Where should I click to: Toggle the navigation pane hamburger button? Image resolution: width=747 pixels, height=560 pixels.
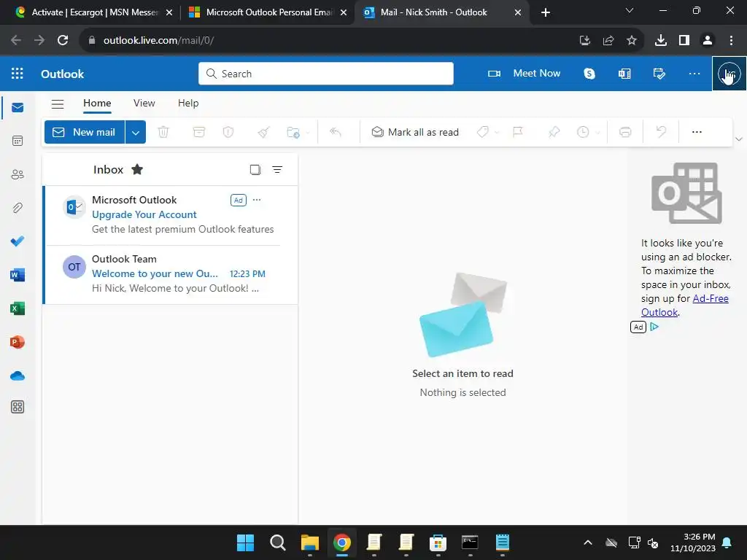click(x=58, y=104)
